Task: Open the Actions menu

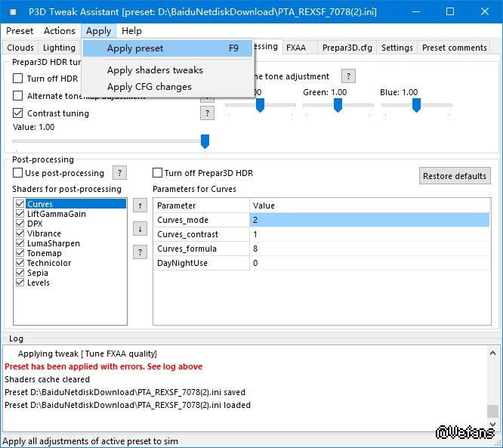Action: [x=59, y=31]
